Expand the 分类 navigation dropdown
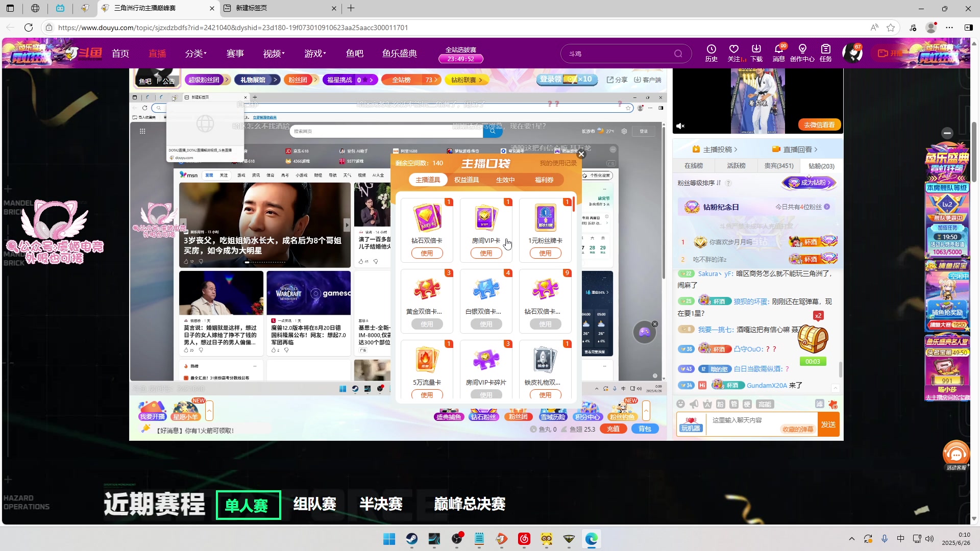Viewport: 980px width, 551px height. coord(196,54)
